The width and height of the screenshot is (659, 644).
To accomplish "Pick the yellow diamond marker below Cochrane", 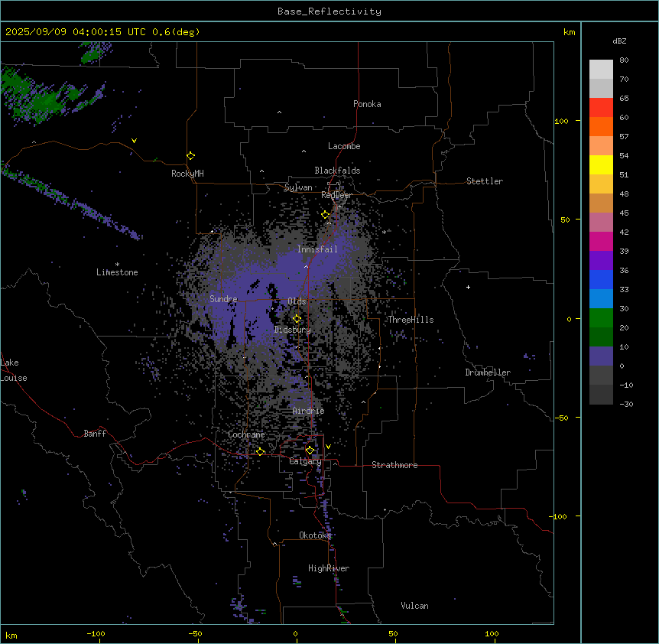I will (x=260, y=452).
